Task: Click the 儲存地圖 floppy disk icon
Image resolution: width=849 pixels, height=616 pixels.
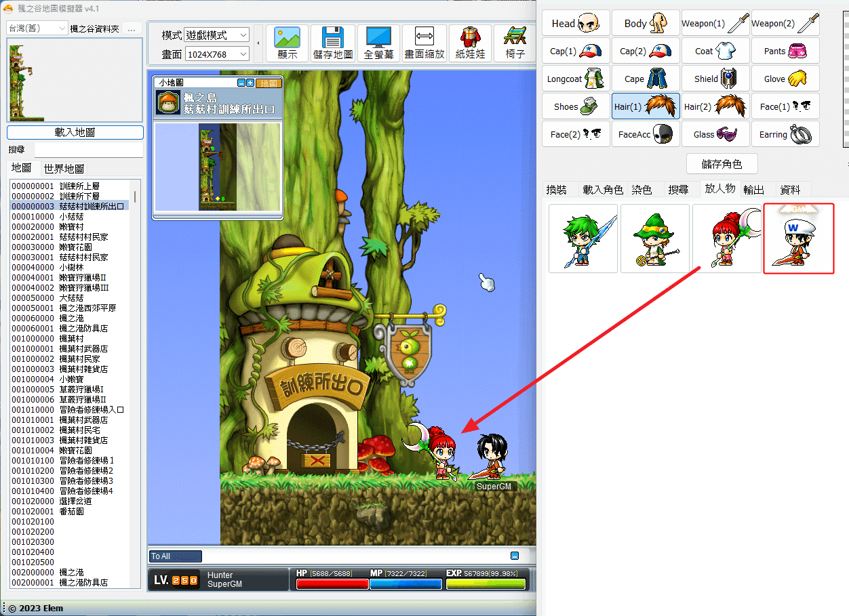Action: click(x=334, y=43)
